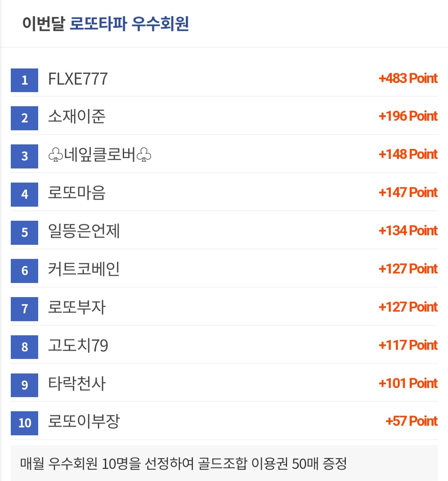Click the rank 10 badge icon
The height and width of the screenshot is (481, 448).
(24, 423)
